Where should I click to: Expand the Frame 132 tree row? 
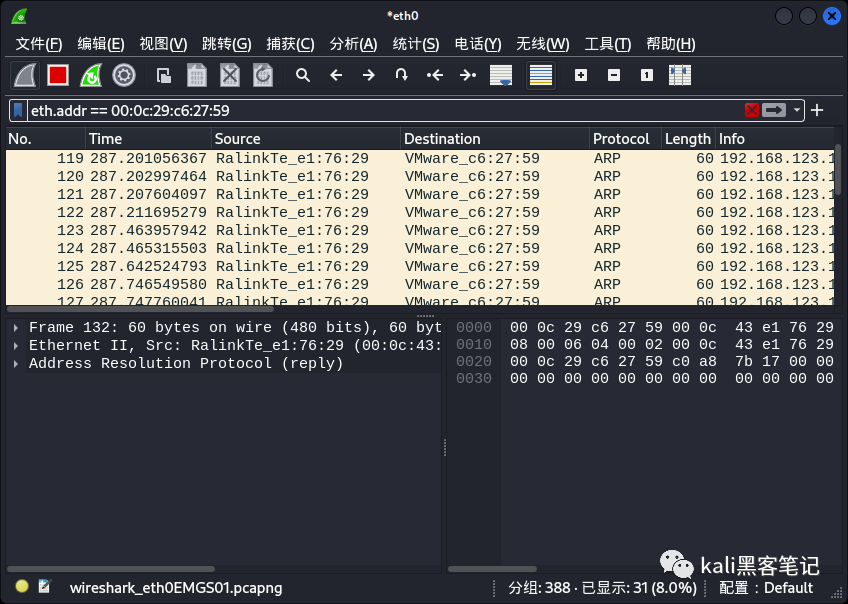pos(16,327)
